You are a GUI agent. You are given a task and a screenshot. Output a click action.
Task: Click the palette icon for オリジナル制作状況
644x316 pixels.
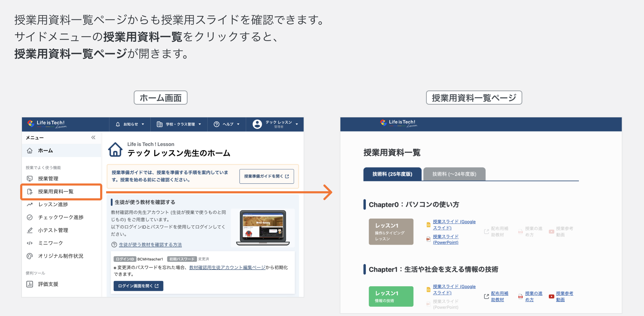[30, 256]
